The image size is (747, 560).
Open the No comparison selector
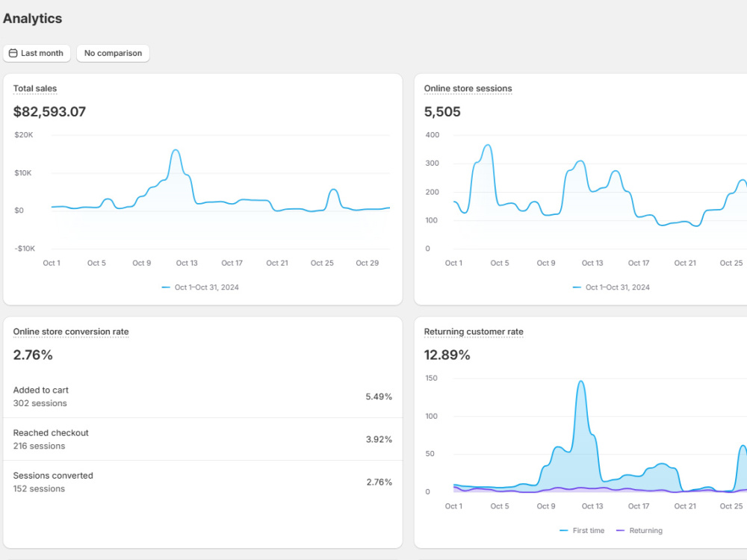pos(113,53)
